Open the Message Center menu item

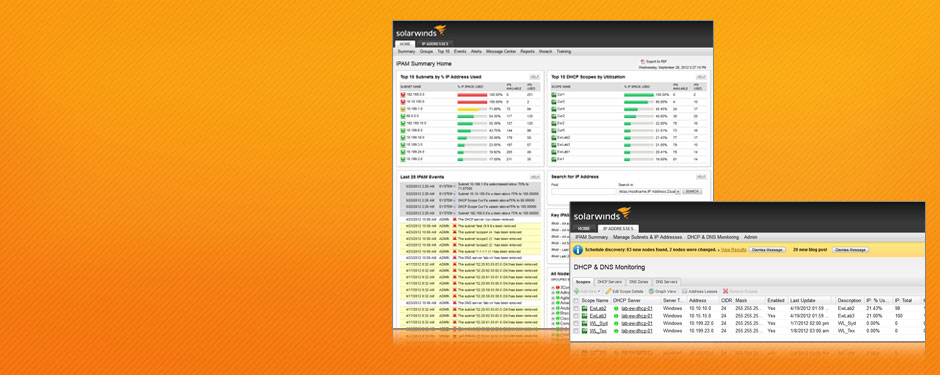click(x=501, y=52)
